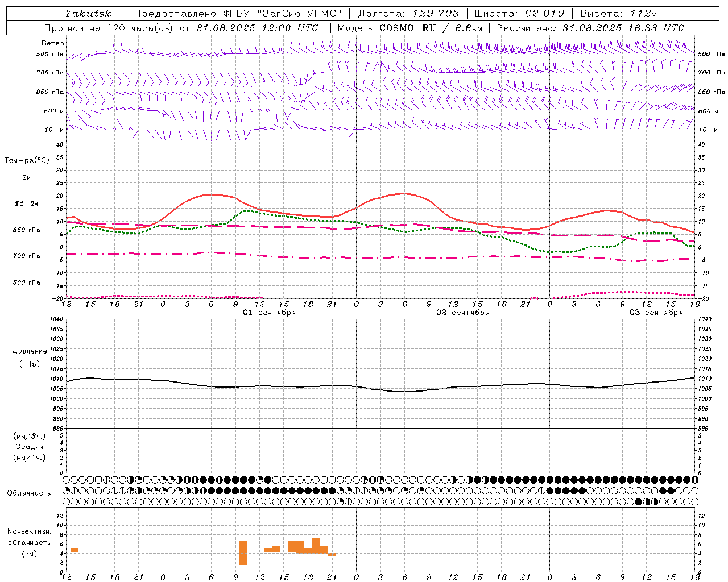
Task: Click the '(мм/3ч.)' precipitation unit label
Action: click(29, 436)
